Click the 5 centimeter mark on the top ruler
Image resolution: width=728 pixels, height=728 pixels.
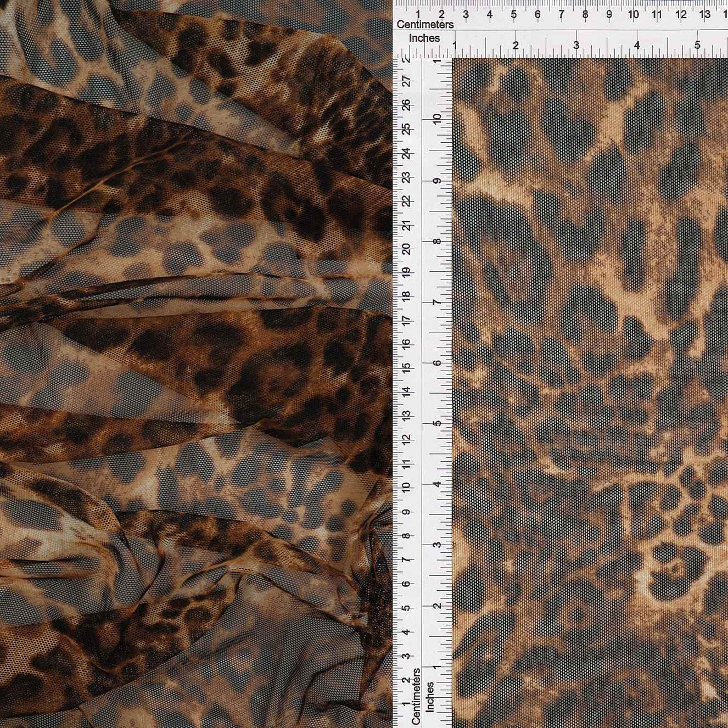click(513, 14)
